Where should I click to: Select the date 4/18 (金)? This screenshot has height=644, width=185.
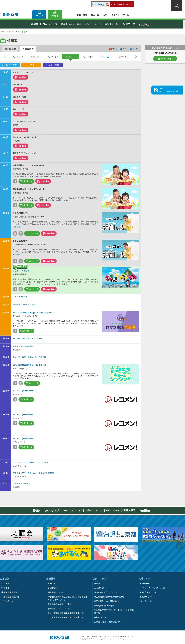tap(88, 57)
